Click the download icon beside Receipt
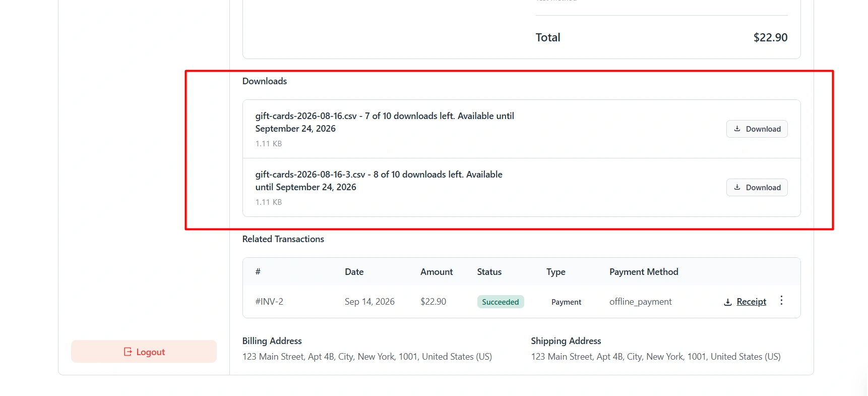 click(728, 302)
